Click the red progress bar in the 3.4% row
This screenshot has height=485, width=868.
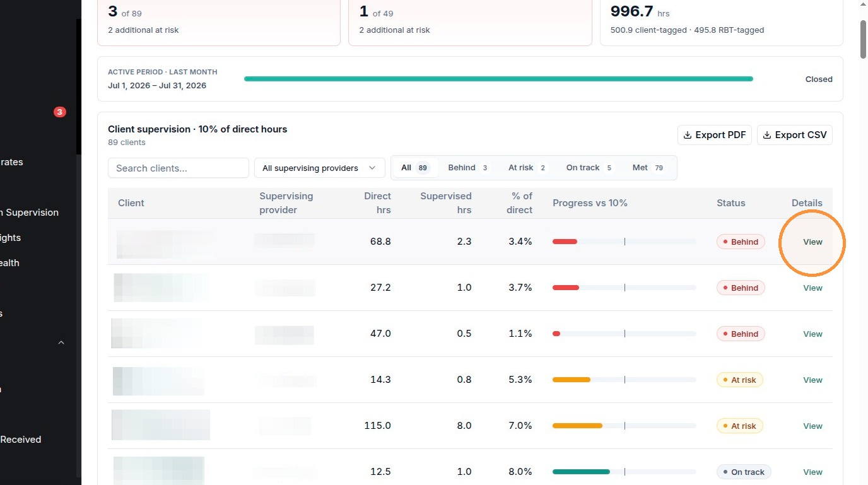565,242
